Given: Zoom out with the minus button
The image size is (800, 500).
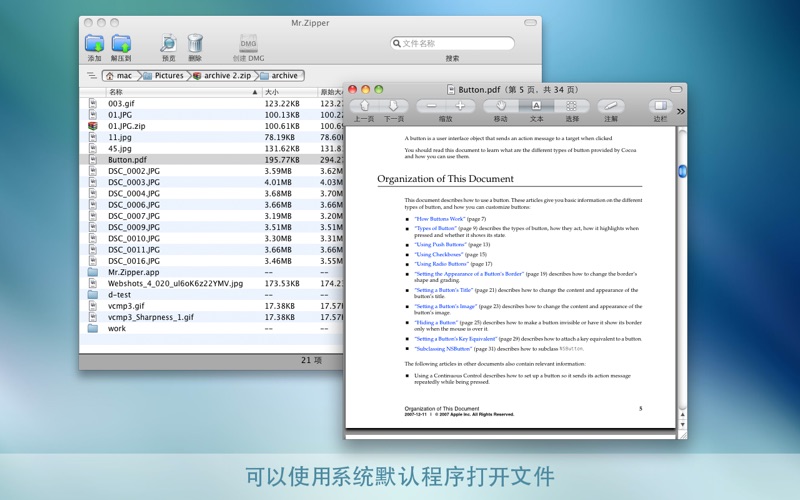Looking at the screenshot, I should [x=431, y=106].
